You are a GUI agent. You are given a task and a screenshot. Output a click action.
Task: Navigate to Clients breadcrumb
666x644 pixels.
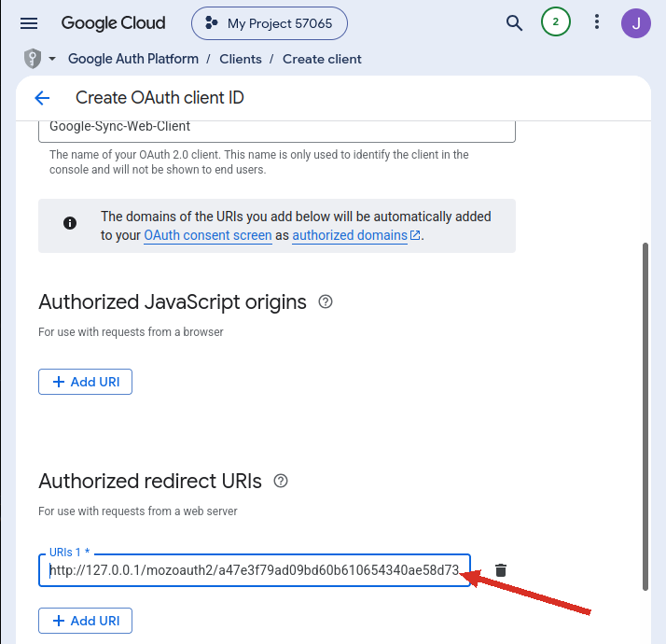pos(241,59)
